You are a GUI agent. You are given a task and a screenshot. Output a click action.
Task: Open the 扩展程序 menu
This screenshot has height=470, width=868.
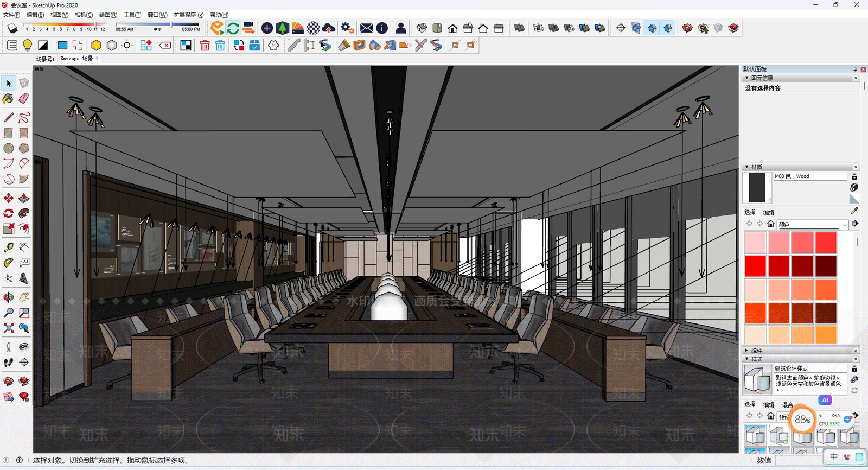click(x=188, y=15)
